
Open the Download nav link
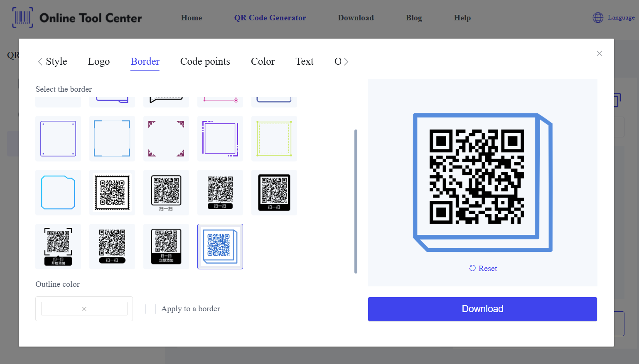coord(356,18)
